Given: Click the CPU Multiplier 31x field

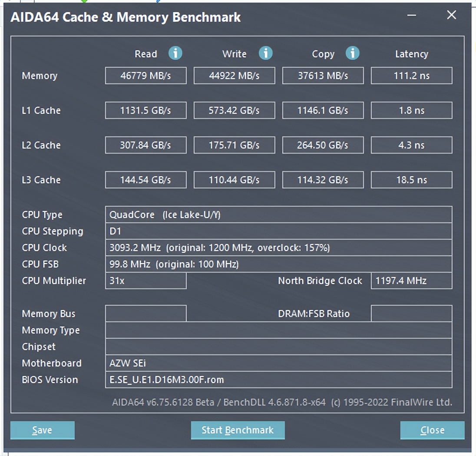Looking at the screenshot, I should (x=146, y=281).
